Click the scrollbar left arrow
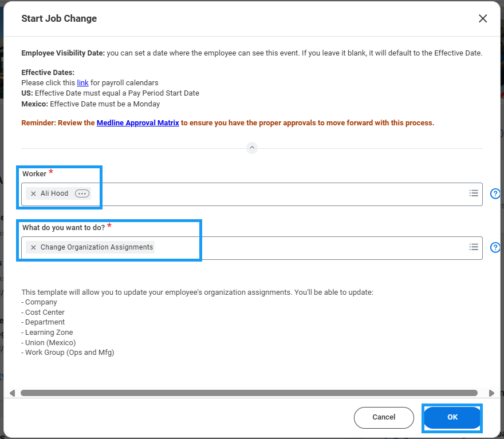504x439 pixels. [x=13, y=393]
